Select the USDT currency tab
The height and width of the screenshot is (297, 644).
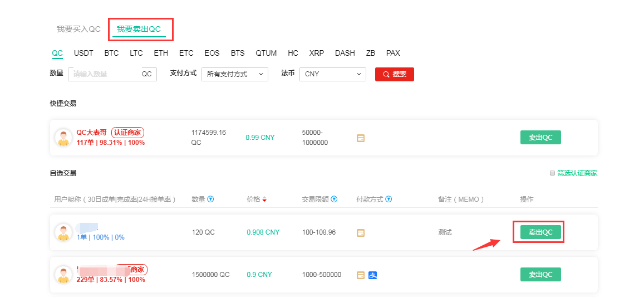pyautogui.click(x=83, y=53)
